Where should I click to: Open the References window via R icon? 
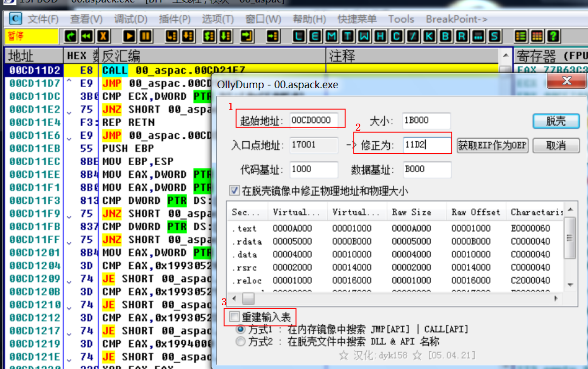[x=461, y=36]
